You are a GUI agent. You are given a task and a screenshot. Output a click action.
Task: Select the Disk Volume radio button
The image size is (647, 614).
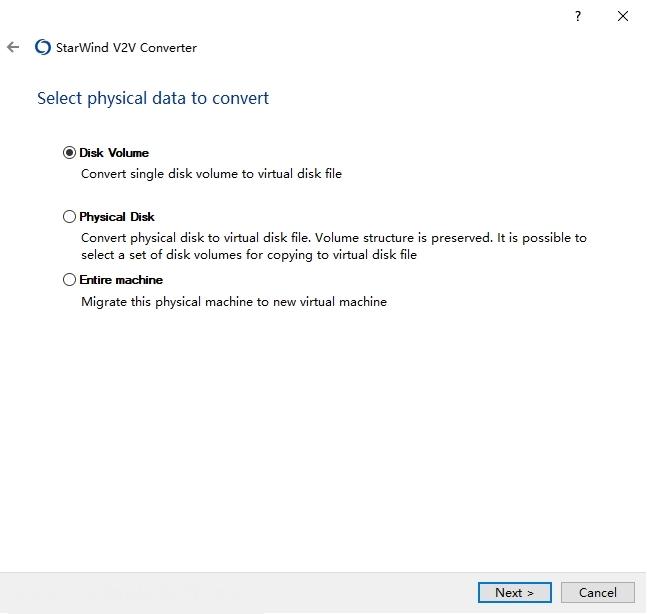click(x=69, y=153)
